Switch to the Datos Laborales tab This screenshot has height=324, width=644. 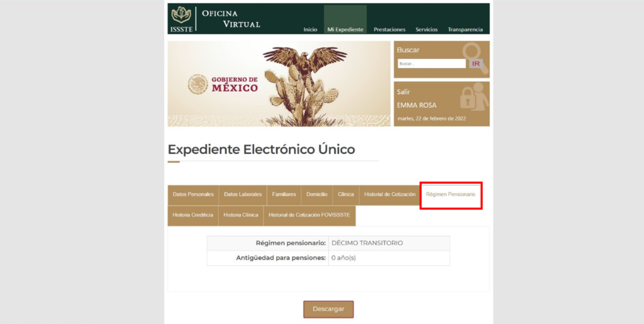point(243,195)
